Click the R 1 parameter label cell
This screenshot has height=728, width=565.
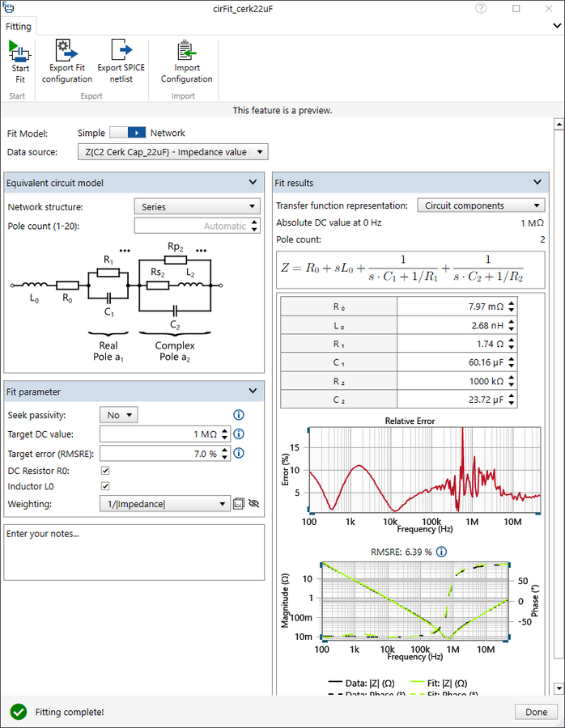tap(338, 344)
